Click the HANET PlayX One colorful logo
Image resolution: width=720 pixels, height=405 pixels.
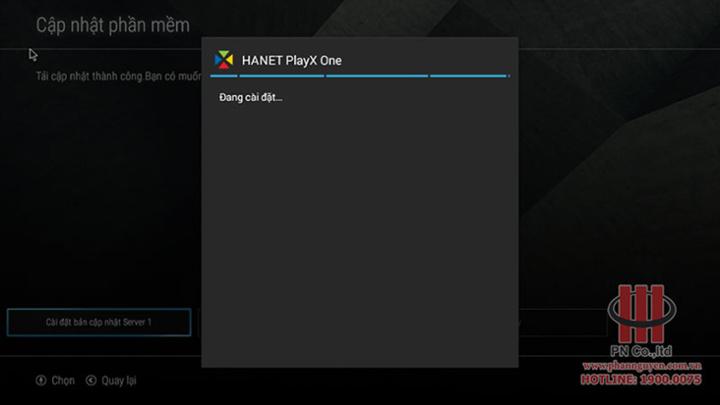tap(224, 60)
